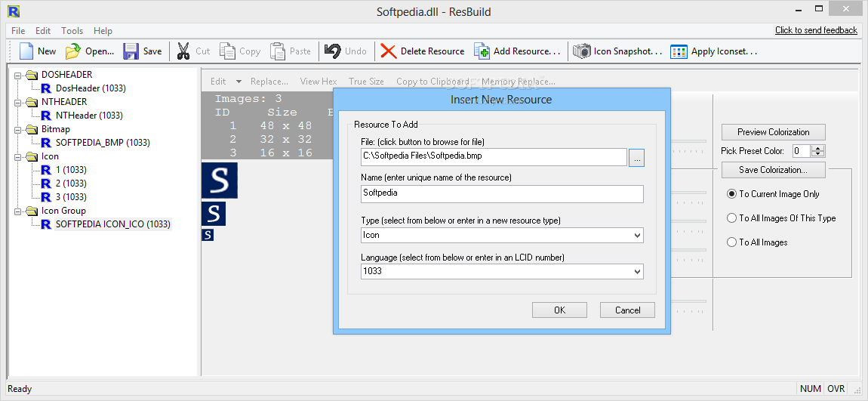Click the R icon beside DosHeader (1033)

point(47,88)
